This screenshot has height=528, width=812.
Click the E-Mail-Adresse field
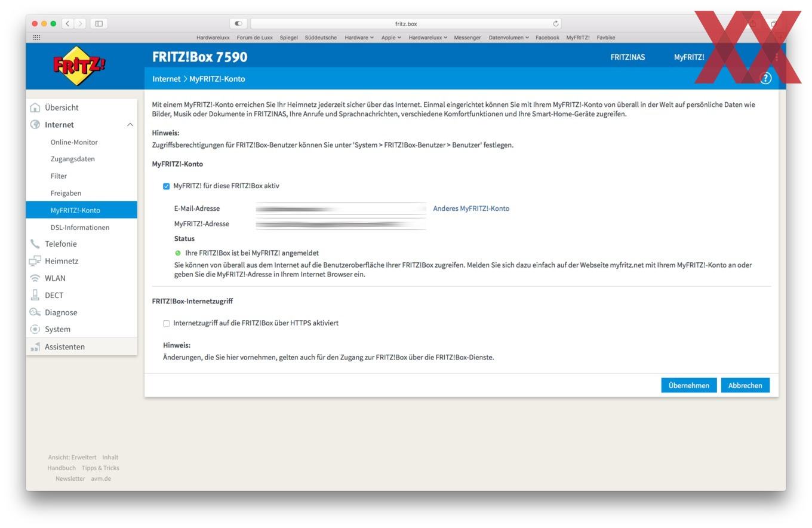(x=341, y=208)
